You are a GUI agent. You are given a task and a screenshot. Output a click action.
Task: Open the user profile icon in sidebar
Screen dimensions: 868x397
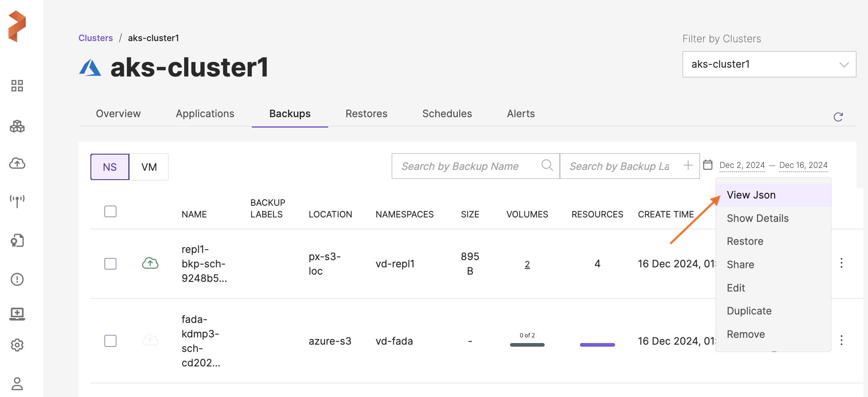tap(17, 383)
